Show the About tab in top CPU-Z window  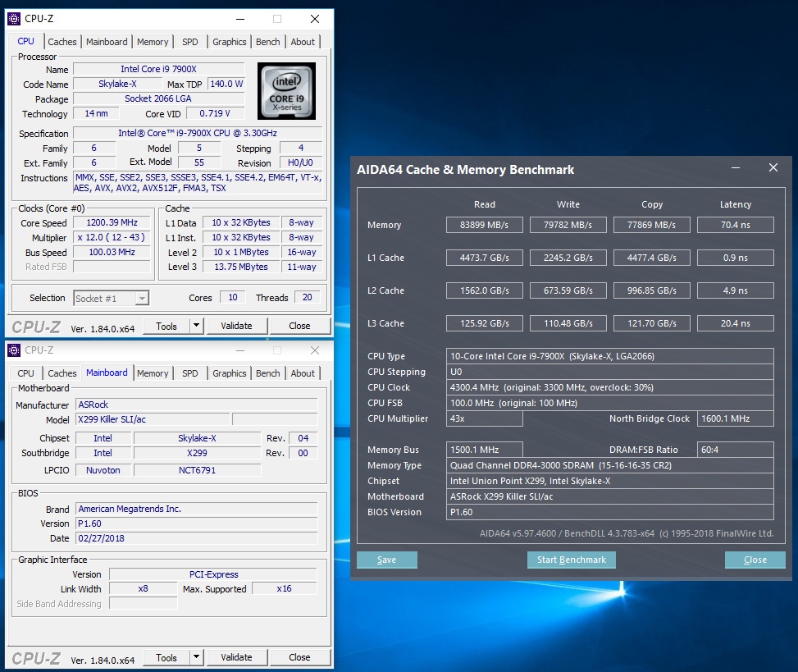click(303, 42)
